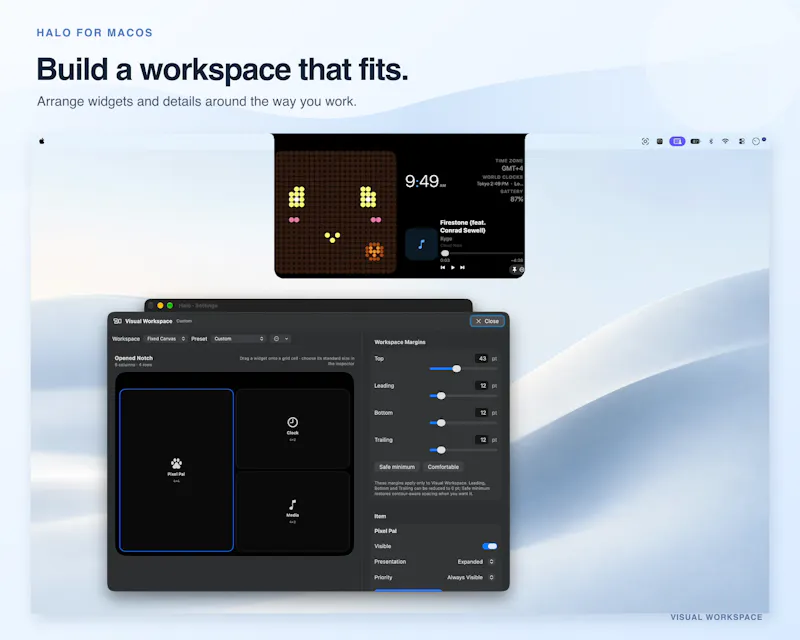The height and width of the screenshot is (640, 800).
Task: Open the Preset Custom dropdown
Action: (x=239, y=339)
